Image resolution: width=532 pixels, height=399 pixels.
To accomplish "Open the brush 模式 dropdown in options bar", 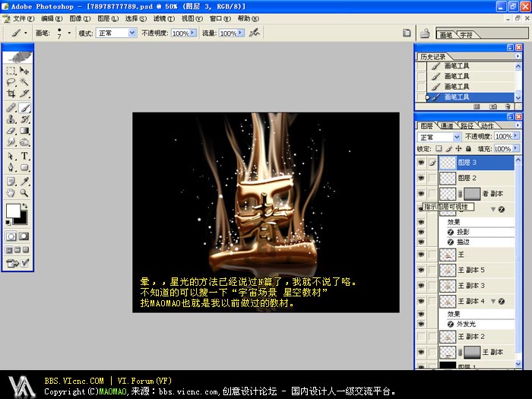I will (x=116, y=33).
